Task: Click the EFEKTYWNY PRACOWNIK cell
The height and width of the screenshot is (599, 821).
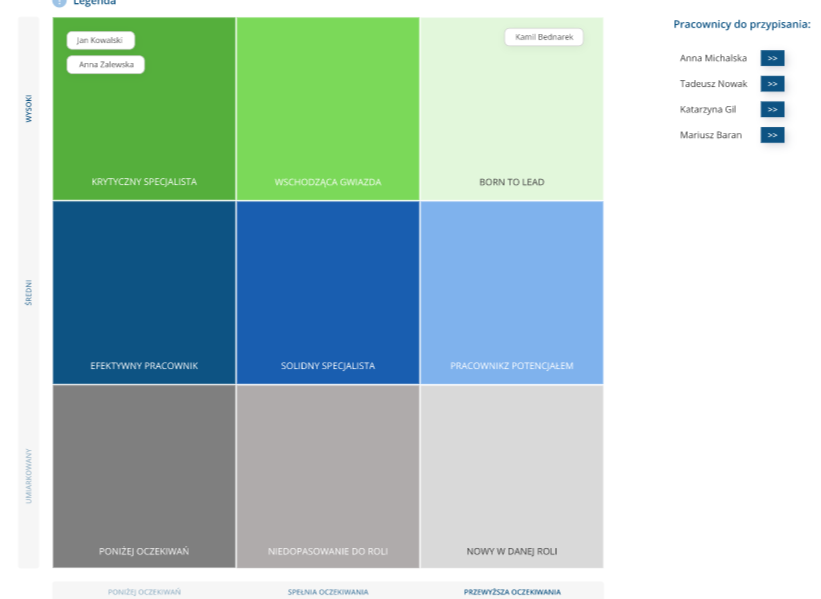Action: pyautogui.click(x=144, y=293)
